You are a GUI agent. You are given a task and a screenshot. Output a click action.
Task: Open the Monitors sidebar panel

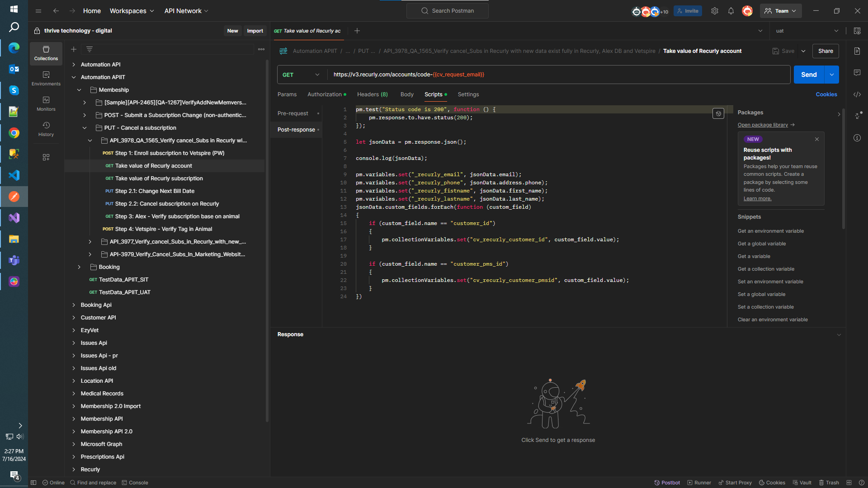[x=46, y=103]
